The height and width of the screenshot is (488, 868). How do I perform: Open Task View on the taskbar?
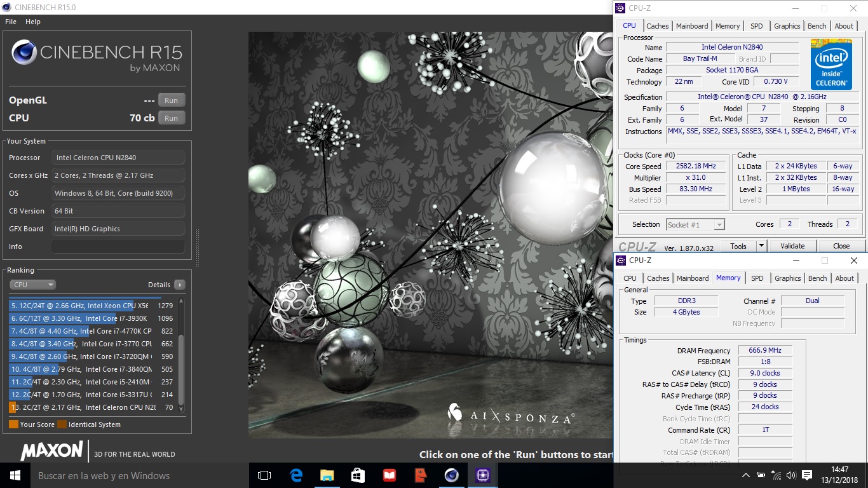[264, 475]
